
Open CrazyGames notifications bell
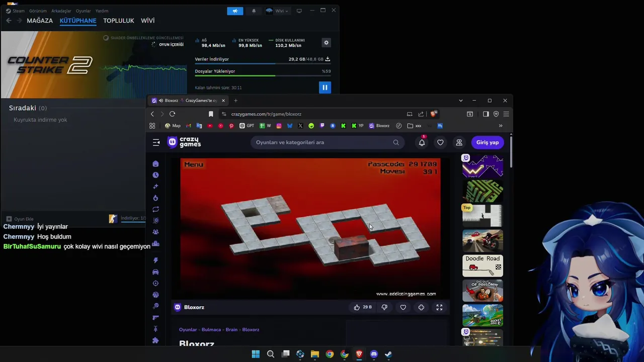click(x=422, y=142)
